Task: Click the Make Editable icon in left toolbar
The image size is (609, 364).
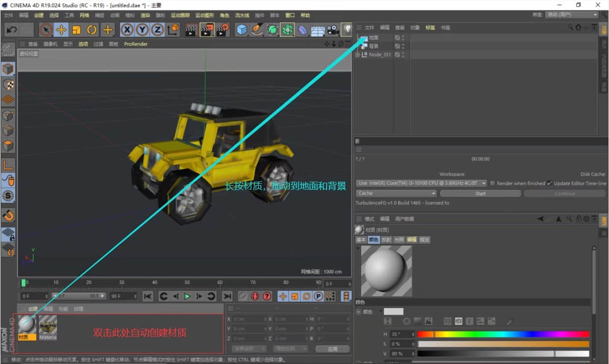Action: 8,51
